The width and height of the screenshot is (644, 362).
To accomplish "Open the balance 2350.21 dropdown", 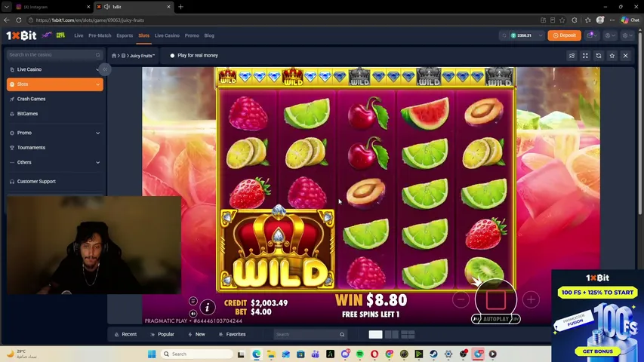I will point(527,35).
